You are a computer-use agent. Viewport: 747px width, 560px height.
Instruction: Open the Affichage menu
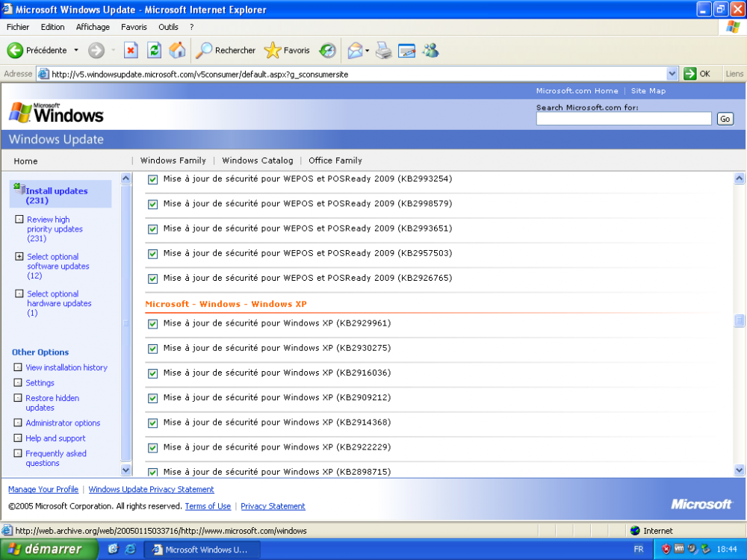tap(93, 27)
